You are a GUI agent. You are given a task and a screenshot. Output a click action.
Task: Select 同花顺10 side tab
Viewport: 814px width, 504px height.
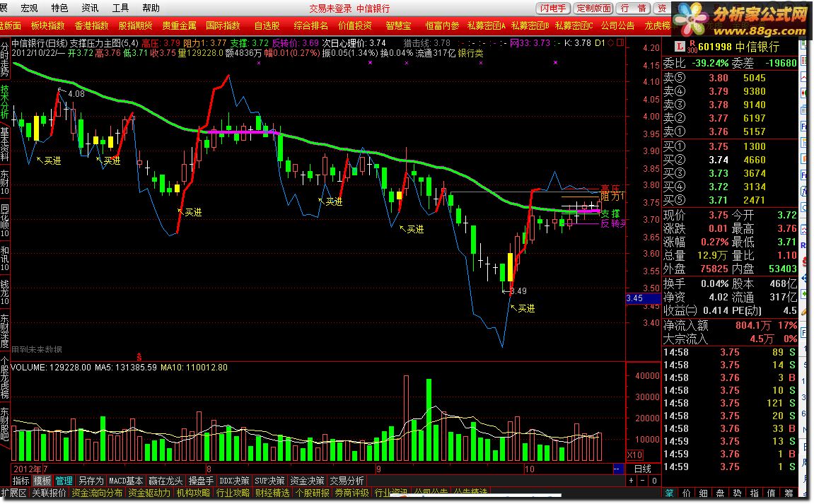point(5,221)
